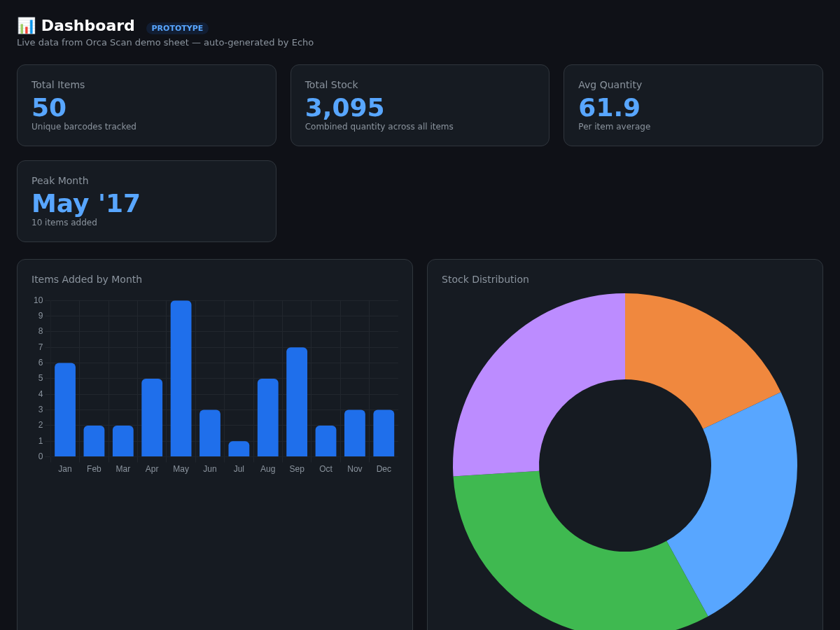The width and height of the screenshot is (840, 630).
Task: Click the PROTOTYPE badge
Action: click(177, 29)
